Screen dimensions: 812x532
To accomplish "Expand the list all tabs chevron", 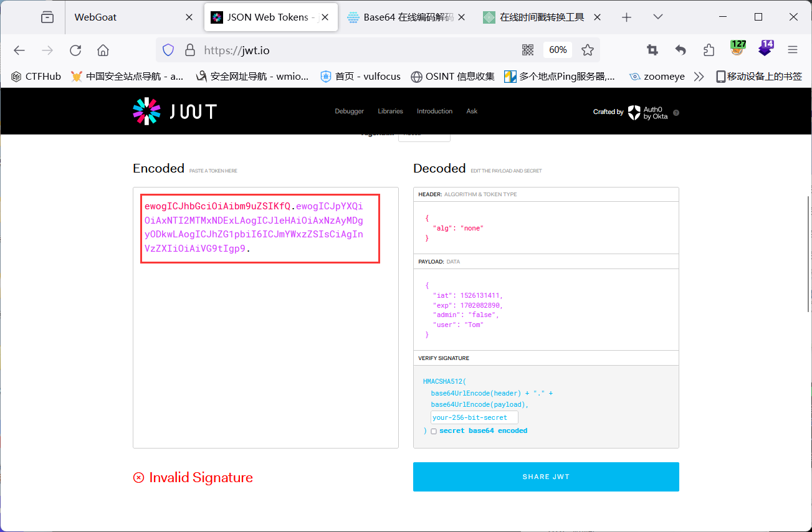I will pyautogui.click(x=658, y=17).
